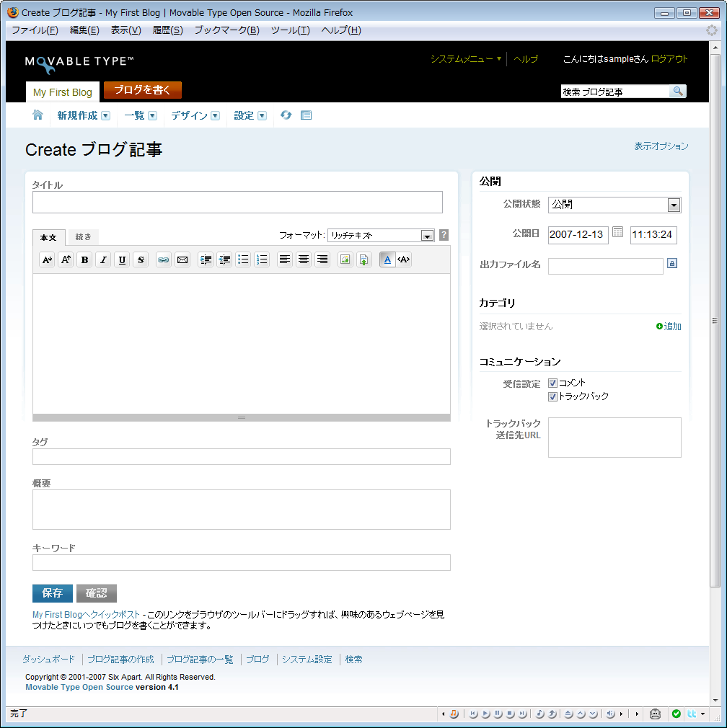Open the フォーマット format dropdown

[381, 236]
